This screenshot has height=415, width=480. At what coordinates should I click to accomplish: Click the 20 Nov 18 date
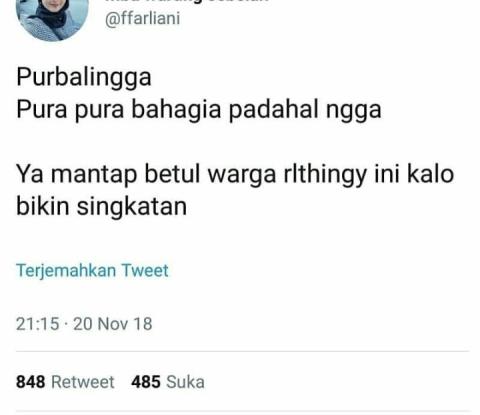click(113, 324)
